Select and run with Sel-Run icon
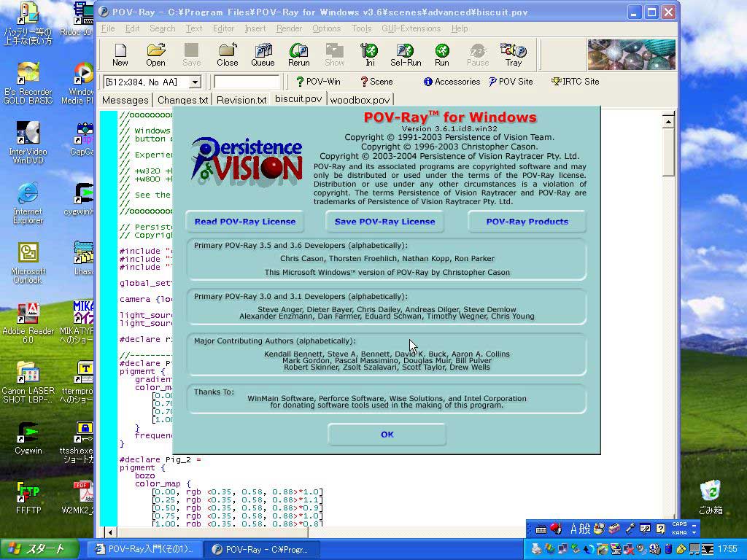The image size is (747, 560). click(406, 55)
